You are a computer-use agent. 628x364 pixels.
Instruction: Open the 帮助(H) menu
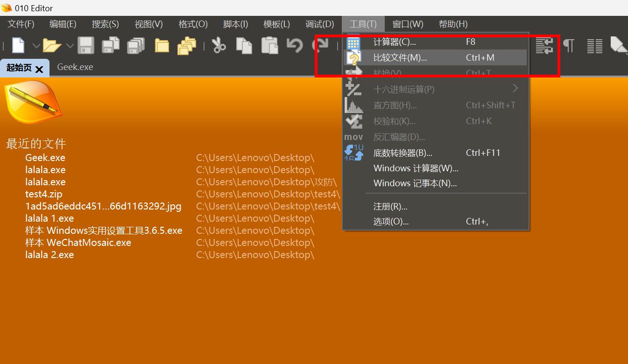click(x=453, y=24)
